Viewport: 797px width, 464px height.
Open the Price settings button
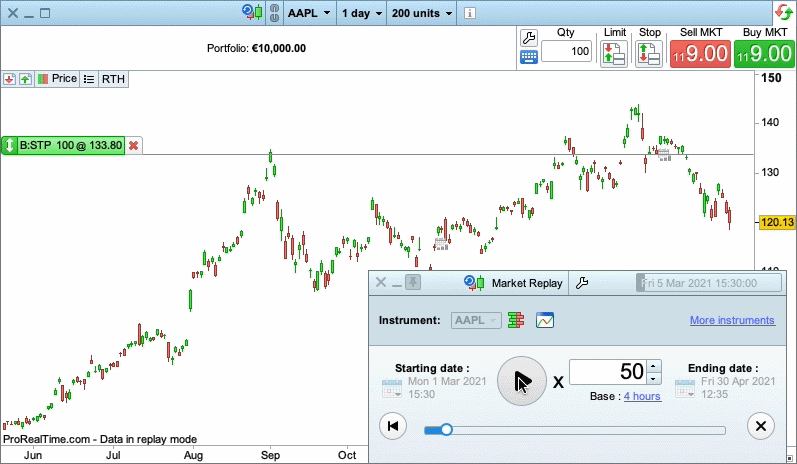coord(57,79)
